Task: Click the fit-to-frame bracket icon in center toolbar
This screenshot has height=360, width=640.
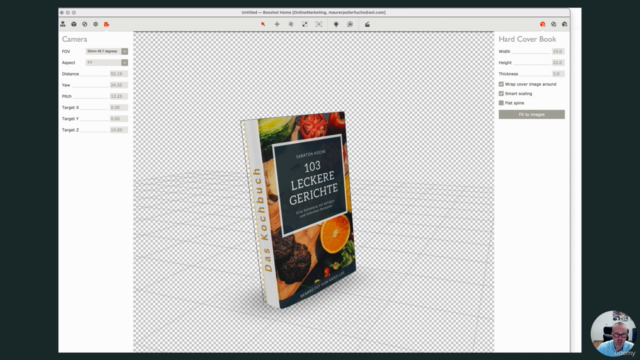Action: (319, 24)
